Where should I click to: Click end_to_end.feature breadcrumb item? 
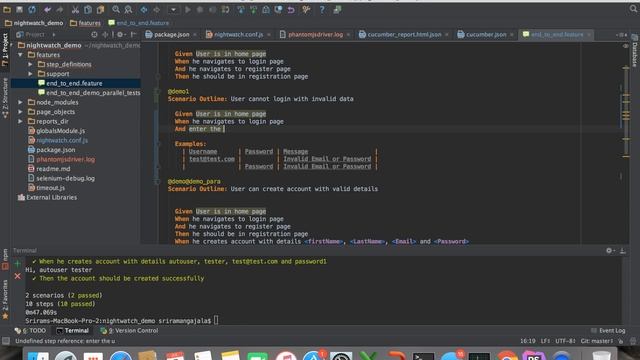pyautogui.click(x=138, y=23)
